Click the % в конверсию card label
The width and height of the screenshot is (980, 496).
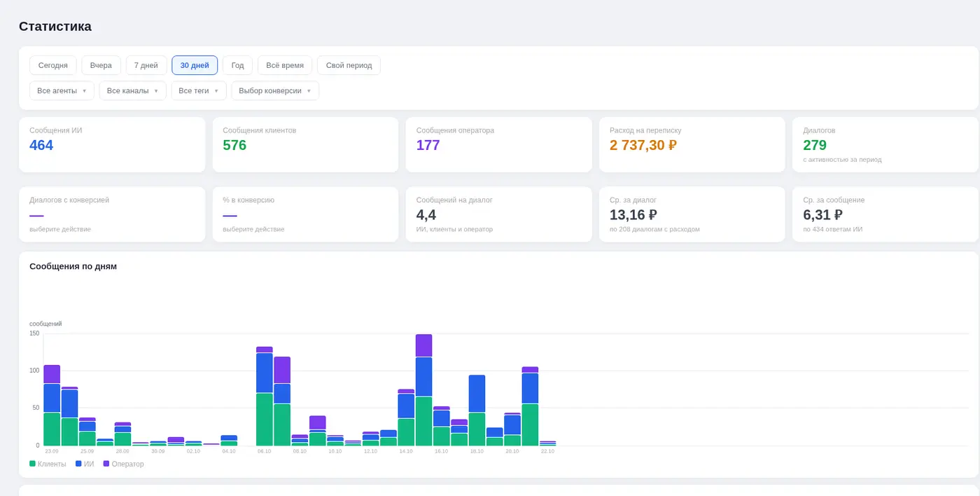(x=248, y=200)
